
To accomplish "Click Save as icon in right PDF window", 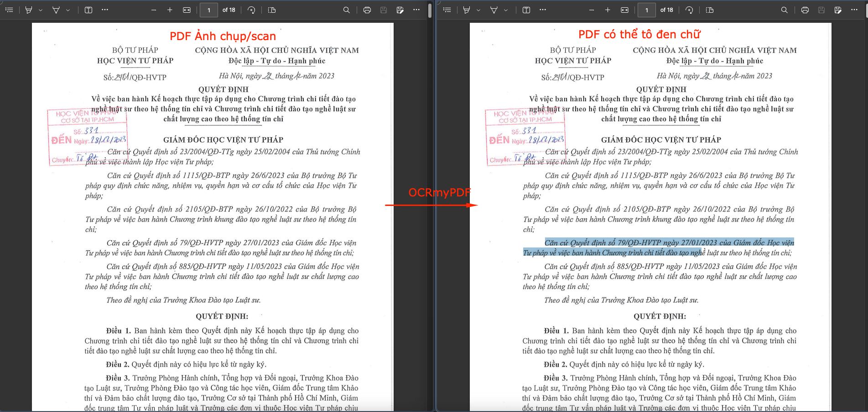I will pos(838,10).
